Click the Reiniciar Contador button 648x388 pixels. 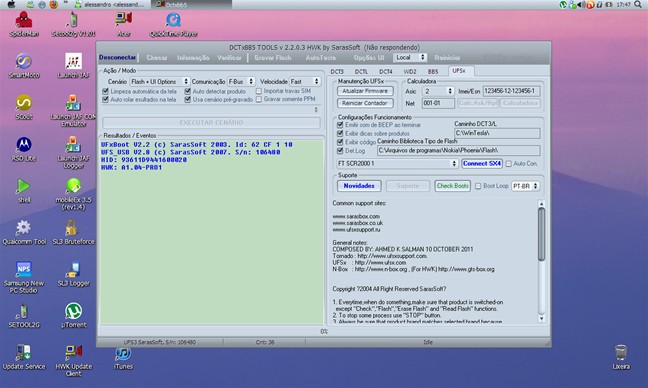[365, 103]
